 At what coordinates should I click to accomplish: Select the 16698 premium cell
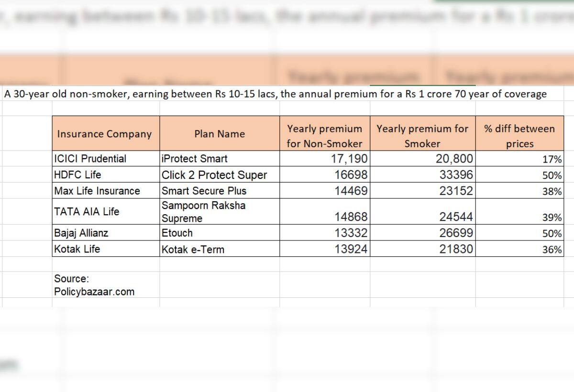coord(325,175)
